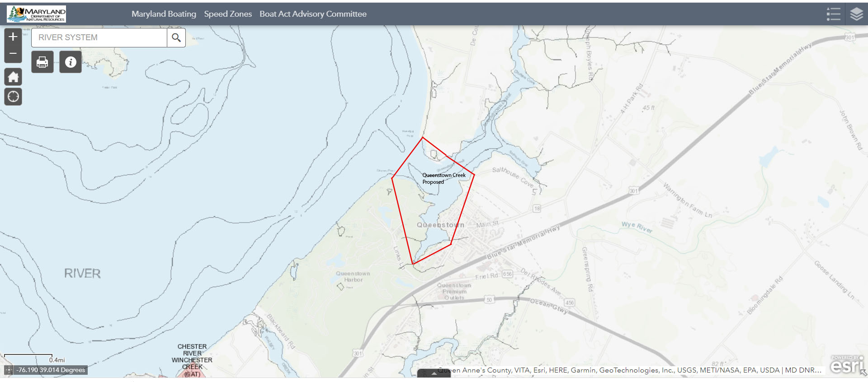Click the Powered by Esri logo
Screen dimensions: 868x382
coord(846,364)
